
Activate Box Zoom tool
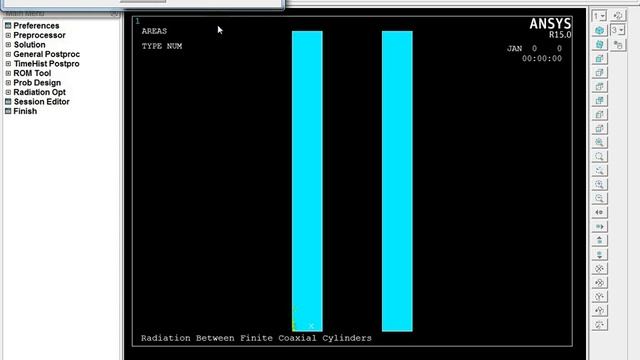pyautogui.click(x=599, y=156)
